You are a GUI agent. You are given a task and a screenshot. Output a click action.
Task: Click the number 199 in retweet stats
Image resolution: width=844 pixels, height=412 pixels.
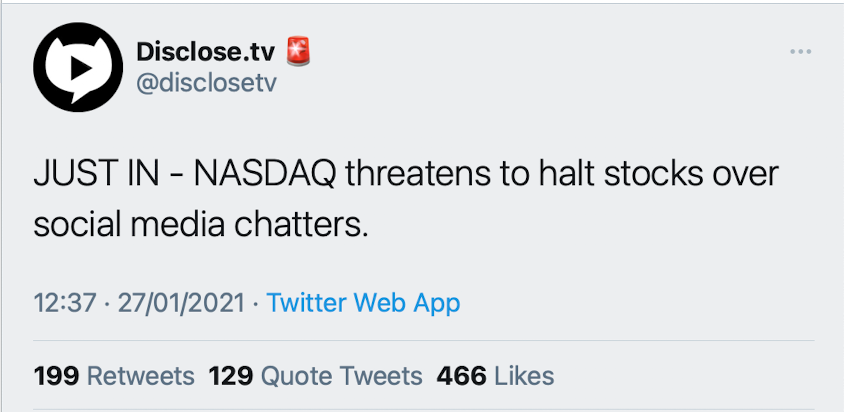tap(56, 376)
